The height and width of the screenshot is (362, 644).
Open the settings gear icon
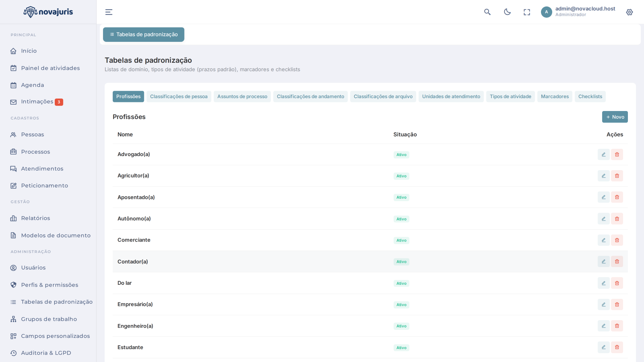pyautogui.click(x=630, y=12)
